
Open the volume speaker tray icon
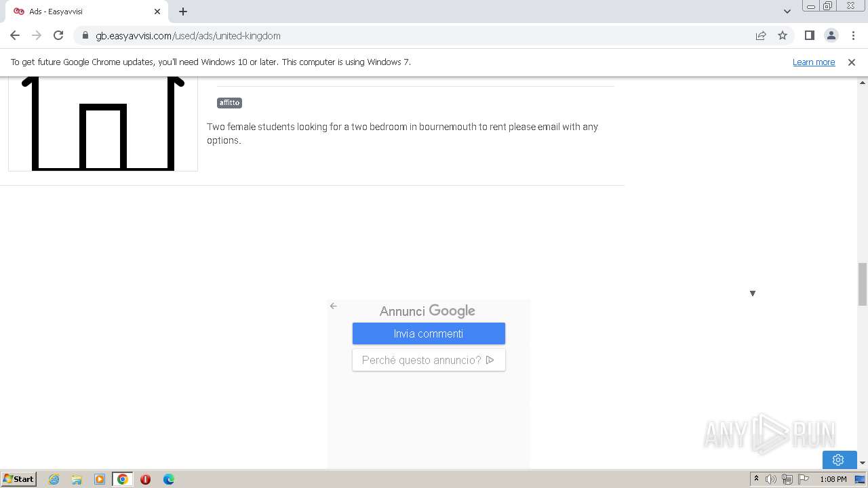[771, 479]
